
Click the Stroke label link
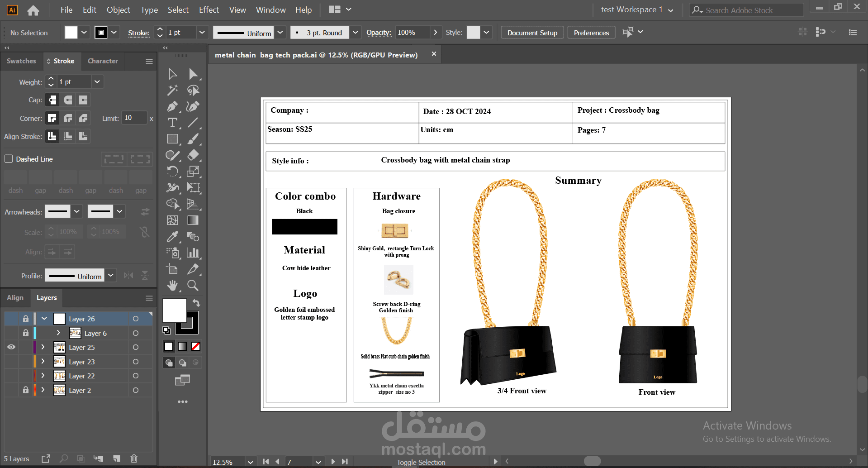click(139, 33)
